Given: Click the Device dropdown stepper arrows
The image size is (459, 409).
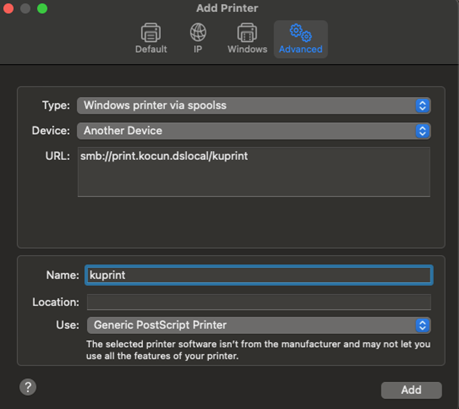Looking at the screenshot, I should point(422,131).
